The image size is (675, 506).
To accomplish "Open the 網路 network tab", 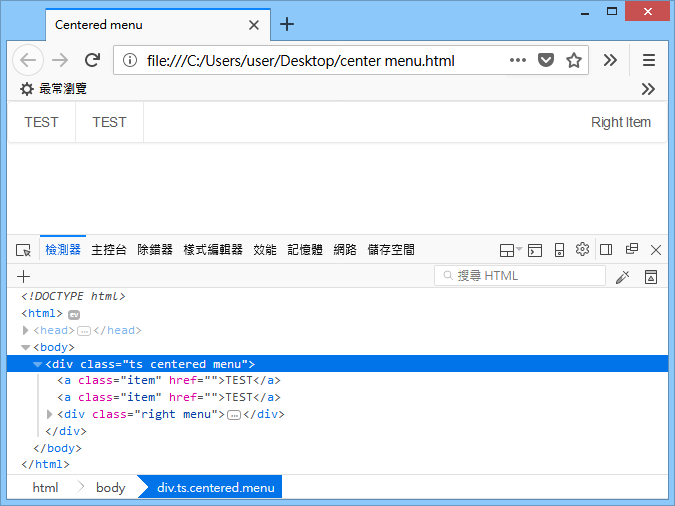I will click(345, 250).
